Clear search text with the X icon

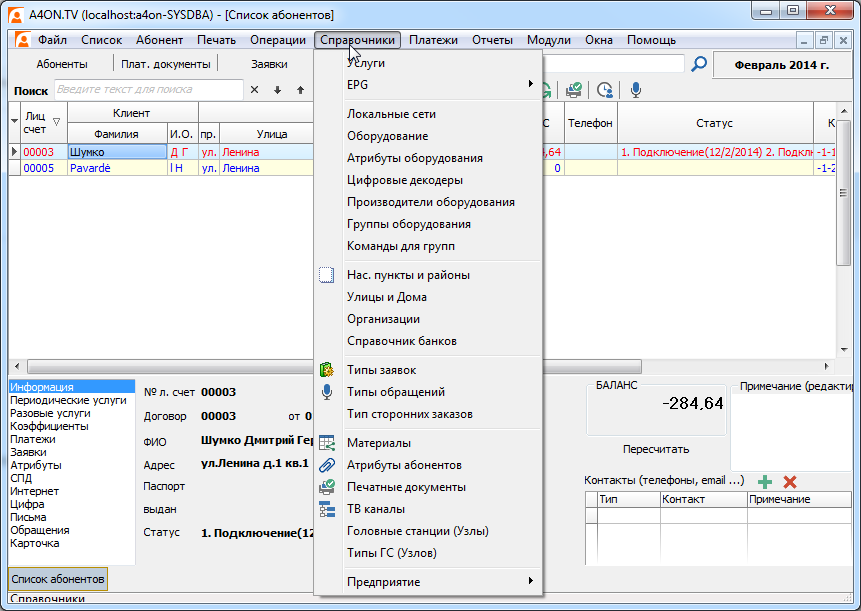[254, 90]
